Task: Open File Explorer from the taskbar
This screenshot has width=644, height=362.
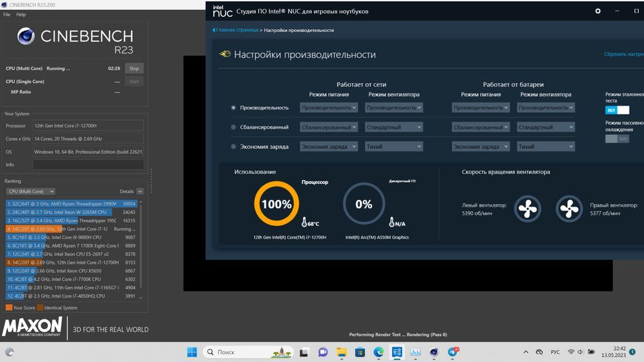Action: (x=341, y=352)
